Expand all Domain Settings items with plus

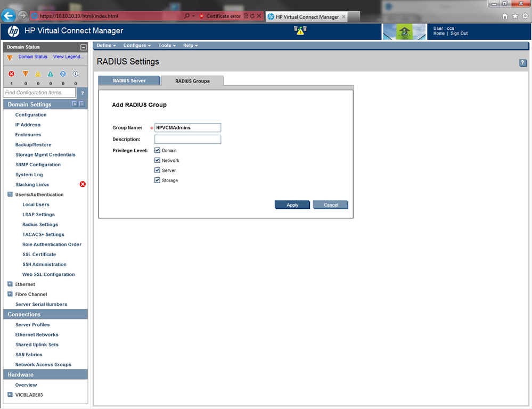pyautogui.click(x=75, y=104)
